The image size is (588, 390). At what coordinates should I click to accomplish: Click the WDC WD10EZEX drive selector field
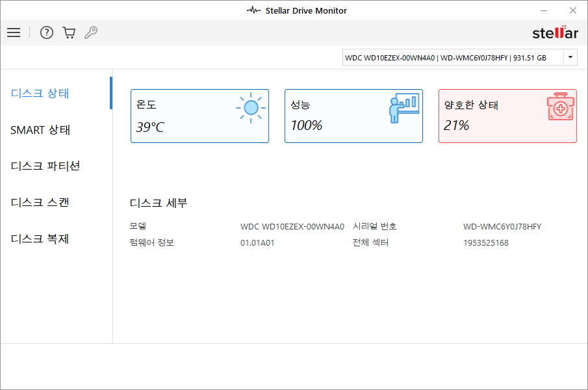(x=453, y=57)
